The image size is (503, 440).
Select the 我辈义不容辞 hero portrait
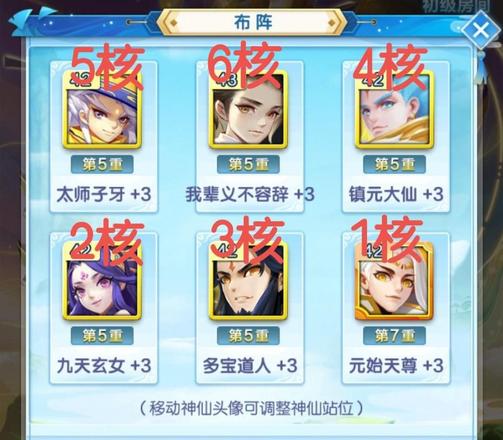point(248,109)
